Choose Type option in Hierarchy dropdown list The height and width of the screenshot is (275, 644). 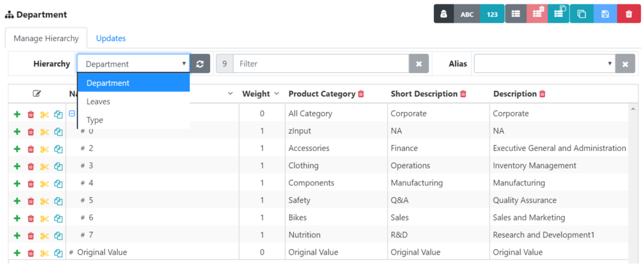95,120
